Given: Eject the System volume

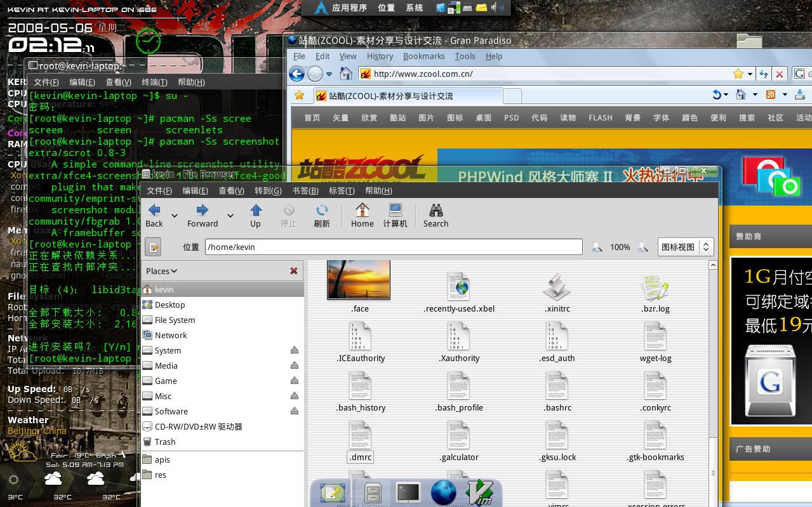Looking at the screenshot, I should (x=295, y=350).
